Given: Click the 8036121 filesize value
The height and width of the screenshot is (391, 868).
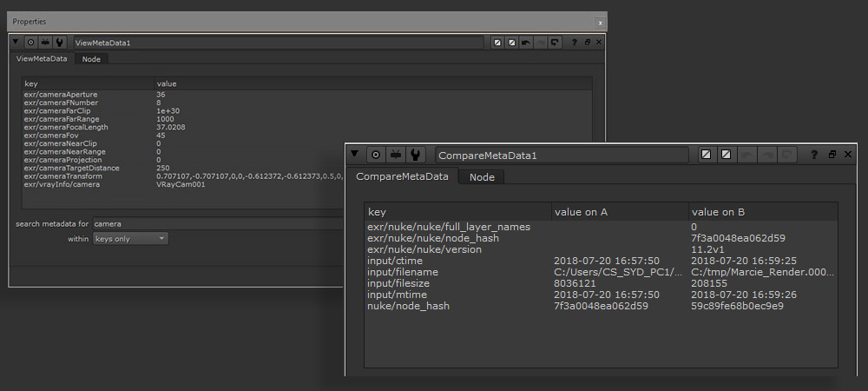Looking at the screenshot, I should click(575, 283).
